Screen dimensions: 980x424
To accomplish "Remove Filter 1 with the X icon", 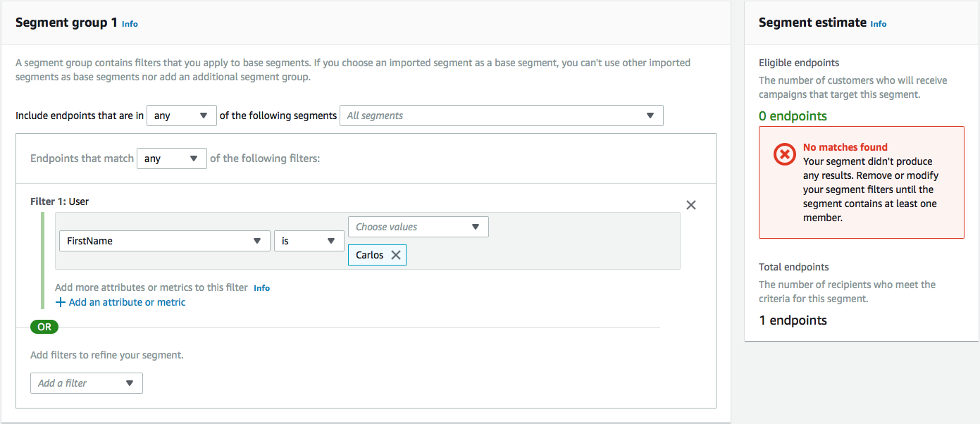I will pos(690,205).
